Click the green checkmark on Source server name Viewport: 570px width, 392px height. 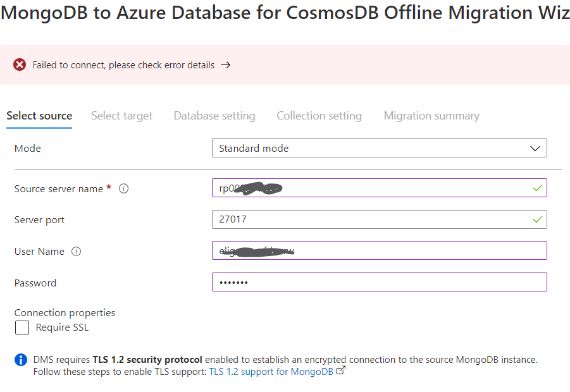pyautogui.click(x=537, y=188)
